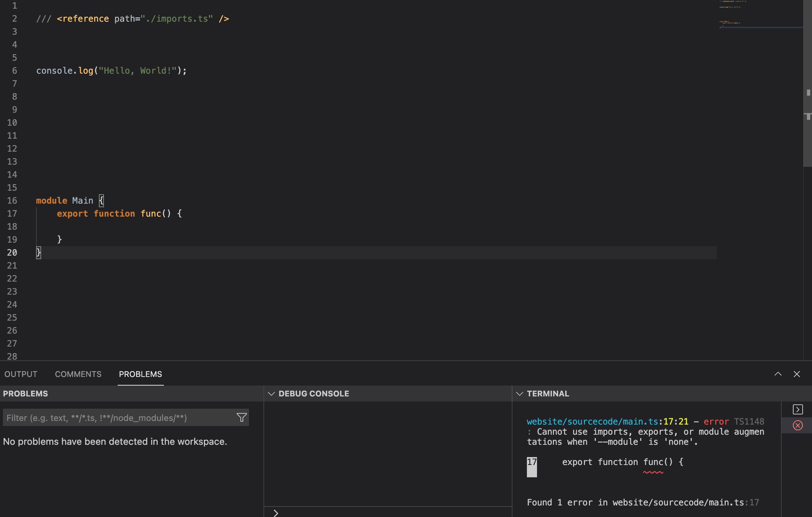Click the "./imports.ts" reference path
Screen dimensions: 812x517
(x=176, y=18)
